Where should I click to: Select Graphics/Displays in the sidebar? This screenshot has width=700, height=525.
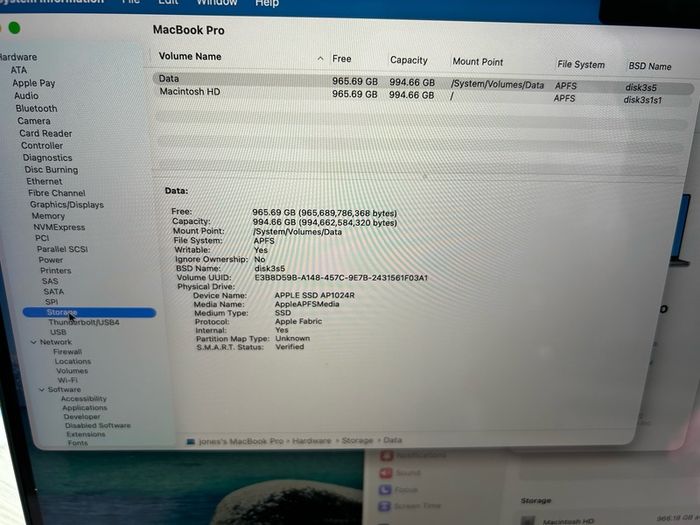pyautogui.click(x=67, y=204)
